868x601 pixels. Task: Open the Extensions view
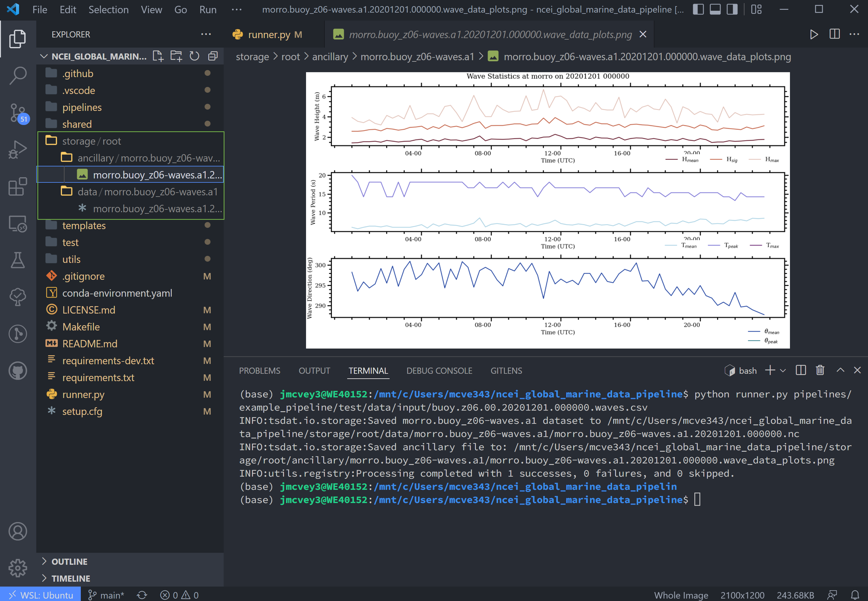(18, 186)
